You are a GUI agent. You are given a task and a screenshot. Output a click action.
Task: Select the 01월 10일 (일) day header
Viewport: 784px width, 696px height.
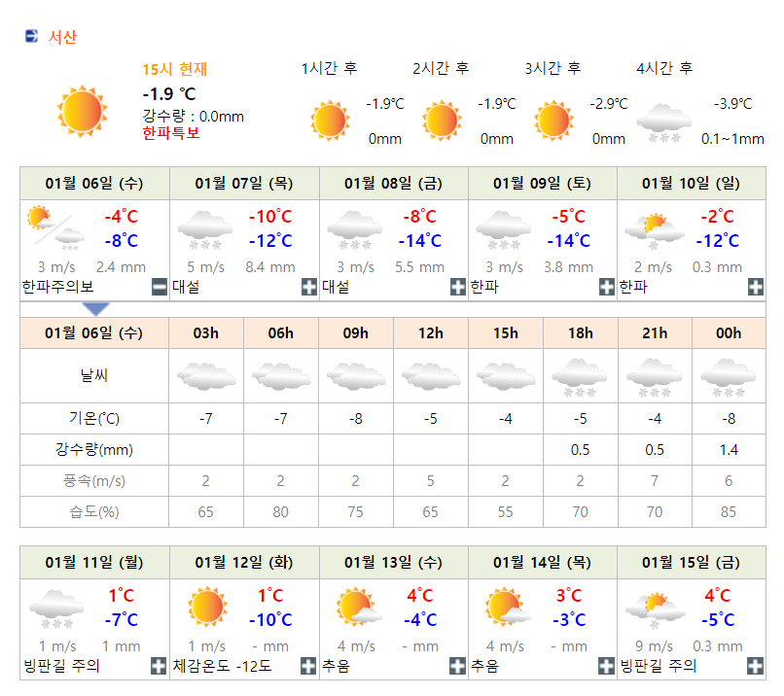coord(692,184)
